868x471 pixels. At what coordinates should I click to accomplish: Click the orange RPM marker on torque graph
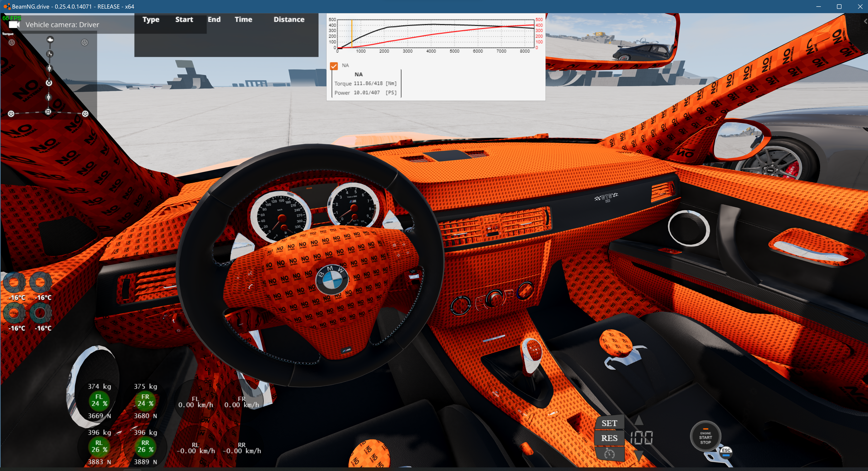tap(352, 34)
